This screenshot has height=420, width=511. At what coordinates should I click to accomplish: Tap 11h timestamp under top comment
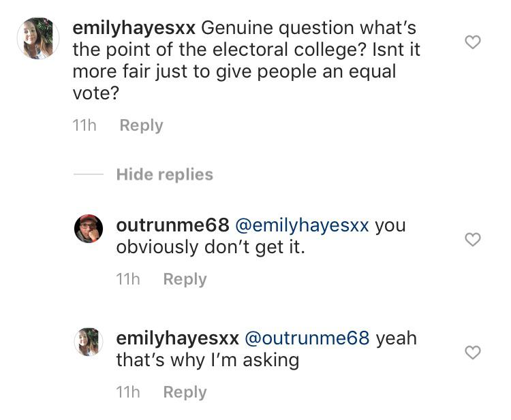coord(84,125)
